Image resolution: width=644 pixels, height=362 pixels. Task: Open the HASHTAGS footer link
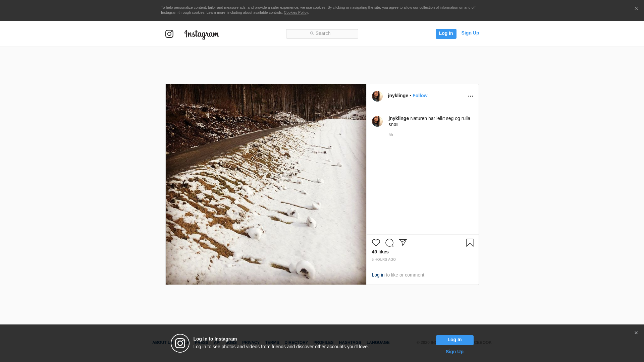coord(350,343)
